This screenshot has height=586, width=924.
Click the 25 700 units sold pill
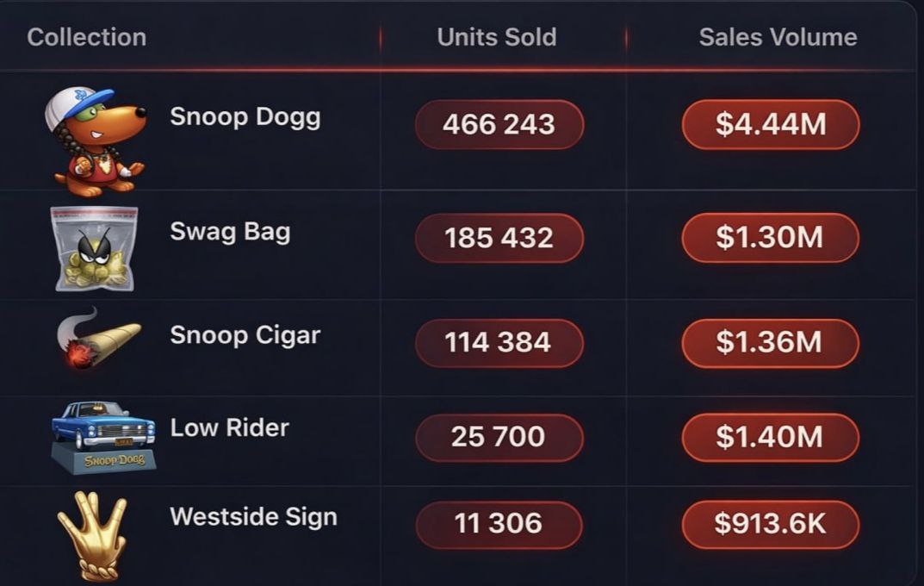(x=499, y=437)
